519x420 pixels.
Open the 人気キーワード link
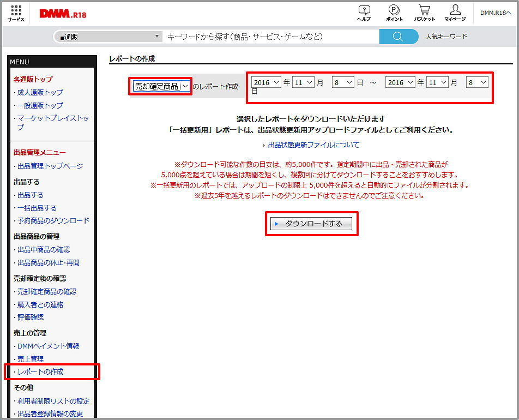(446, 37)
